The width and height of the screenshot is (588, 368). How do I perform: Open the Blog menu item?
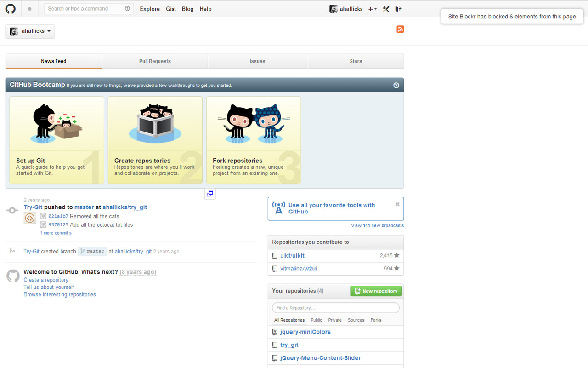[x=187, y=9]
